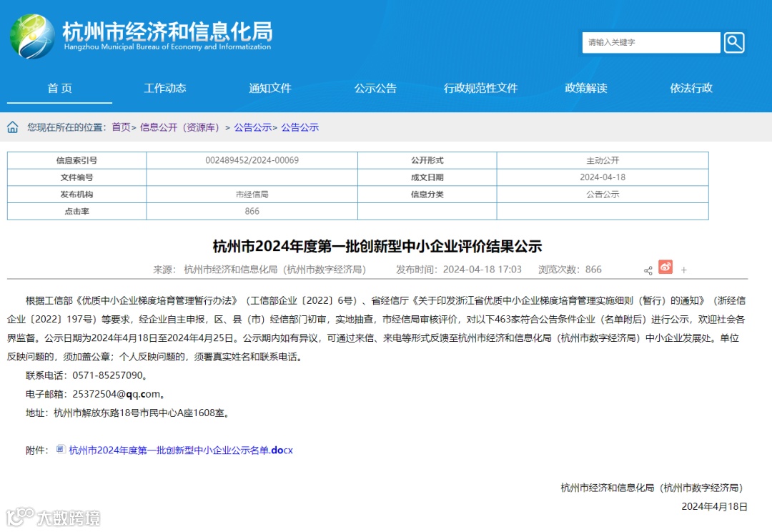Click the share icon beside view count
The image size is (772, 532).
pyautogui.click(x=648, y=270)
